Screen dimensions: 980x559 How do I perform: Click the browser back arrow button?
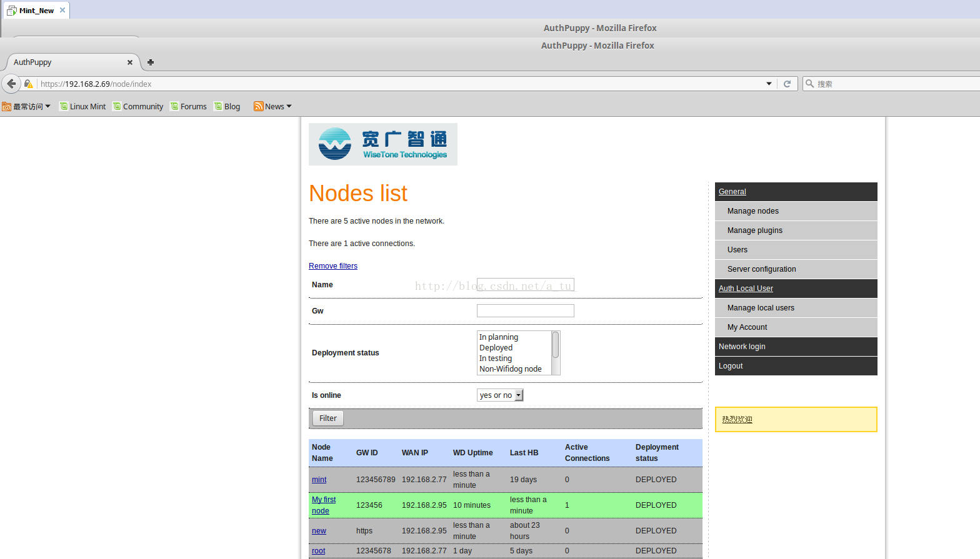pos(11,84)
